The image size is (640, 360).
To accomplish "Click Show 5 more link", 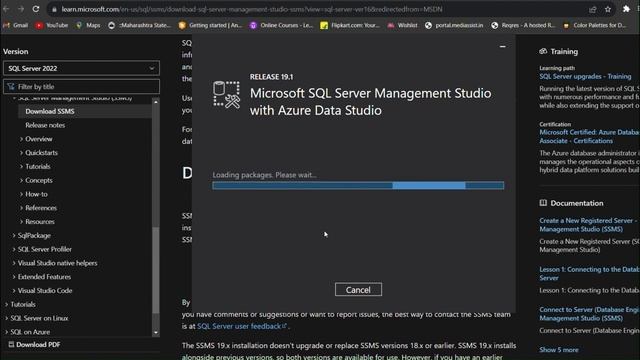I will pos(559,350).
